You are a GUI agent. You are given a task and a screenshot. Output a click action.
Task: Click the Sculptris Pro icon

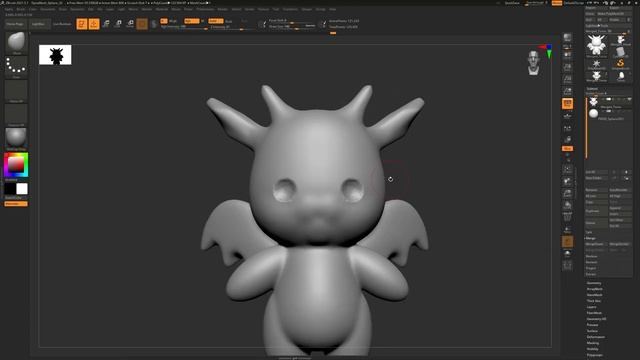coord(154,24)
